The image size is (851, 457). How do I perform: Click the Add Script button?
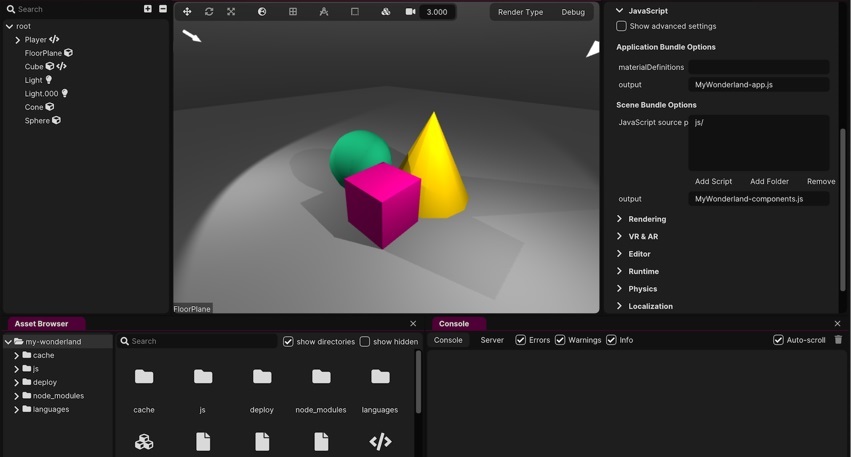click(713, 181)
